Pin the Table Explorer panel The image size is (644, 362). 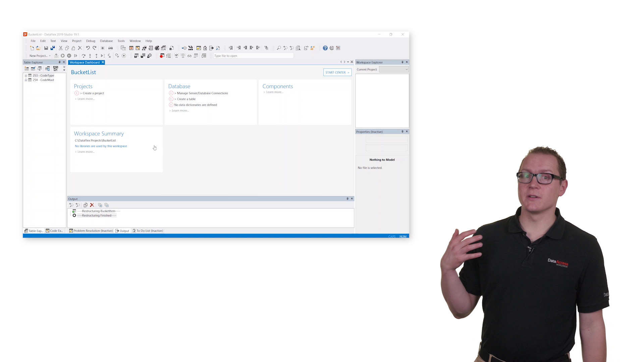tap(60, 62)
